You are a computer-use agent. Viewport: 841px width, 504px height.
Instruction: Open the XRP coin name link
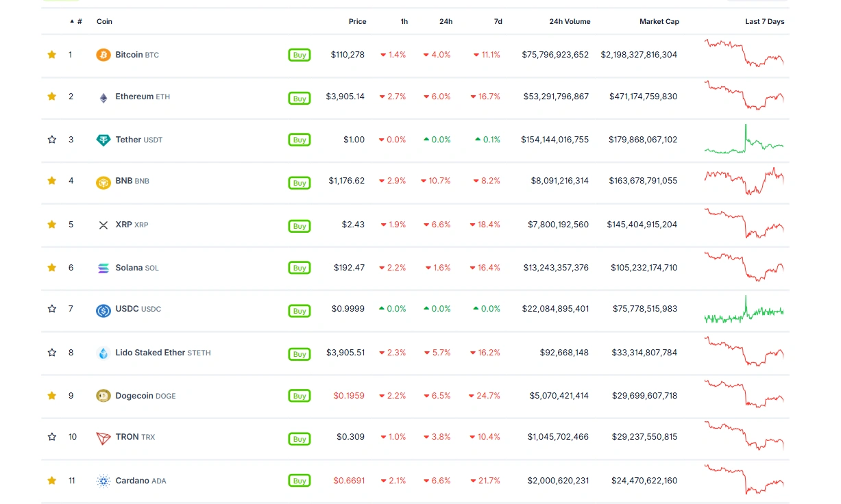123,225
